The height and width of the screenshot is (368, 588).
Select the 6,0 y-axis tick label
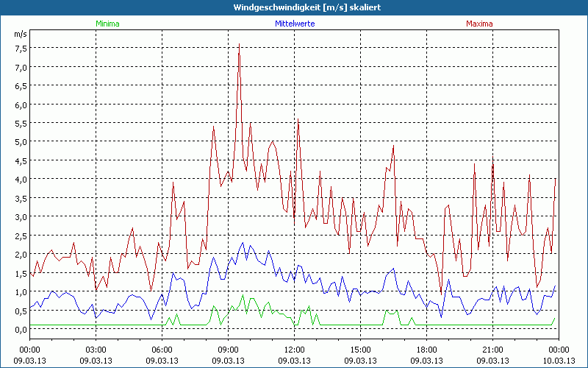click(x=21, y=105)
